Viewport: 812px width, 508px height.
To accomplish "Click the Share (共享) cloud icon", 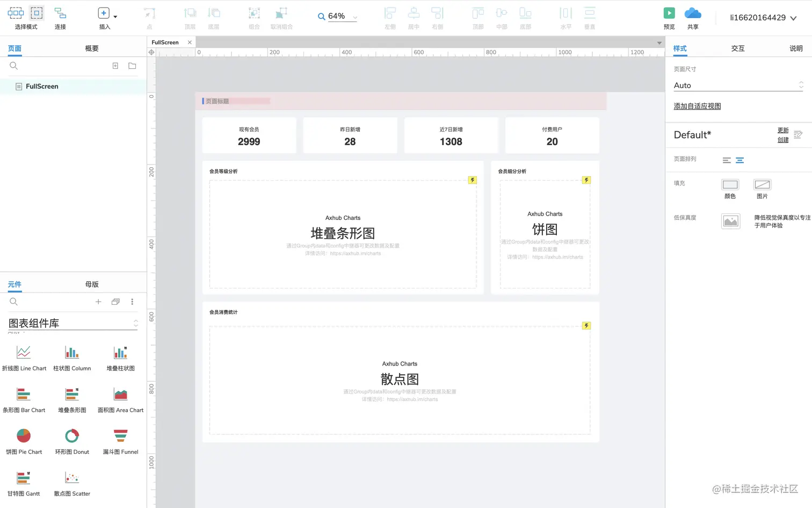I will (693, 13).
